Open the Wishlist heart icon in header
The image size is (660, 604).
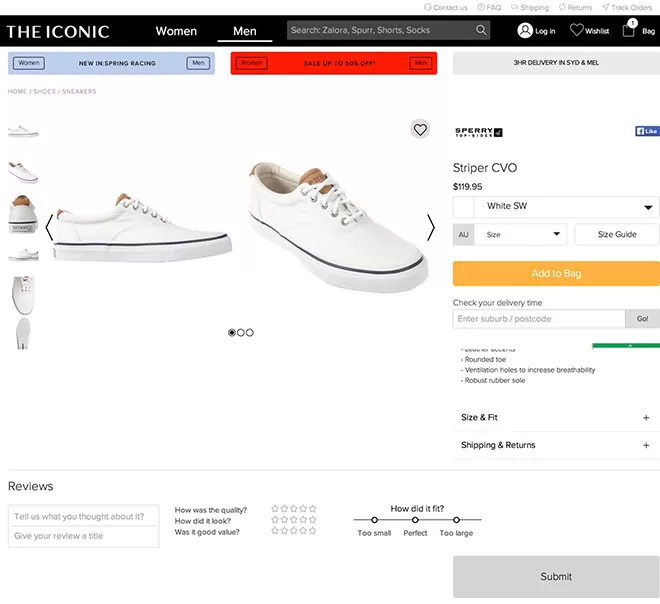point(576,30)
